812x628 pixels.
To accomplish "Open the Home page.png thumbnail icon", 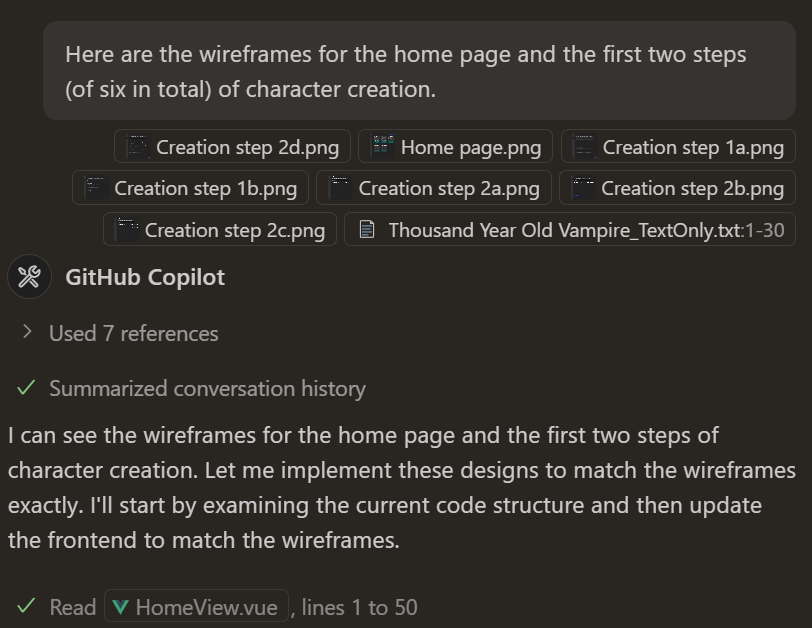I will point(383,147).
